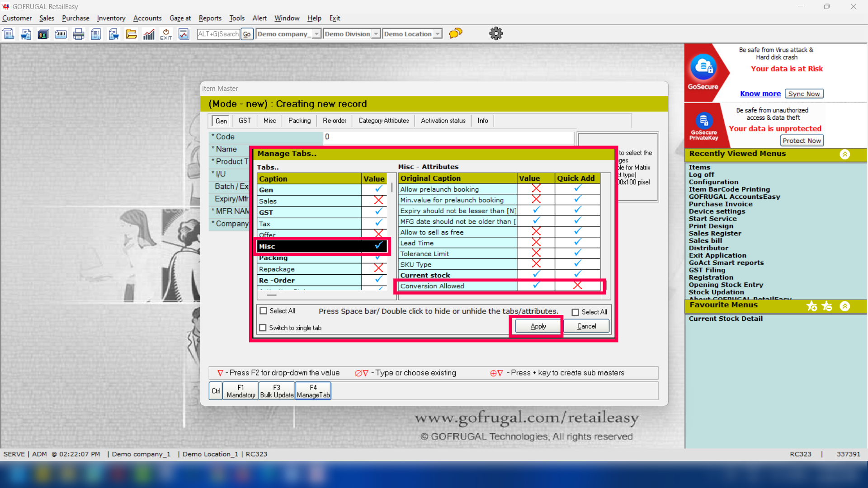Click the sales growth chart icon
The image size is (868, 488).
tap(149, 34)
